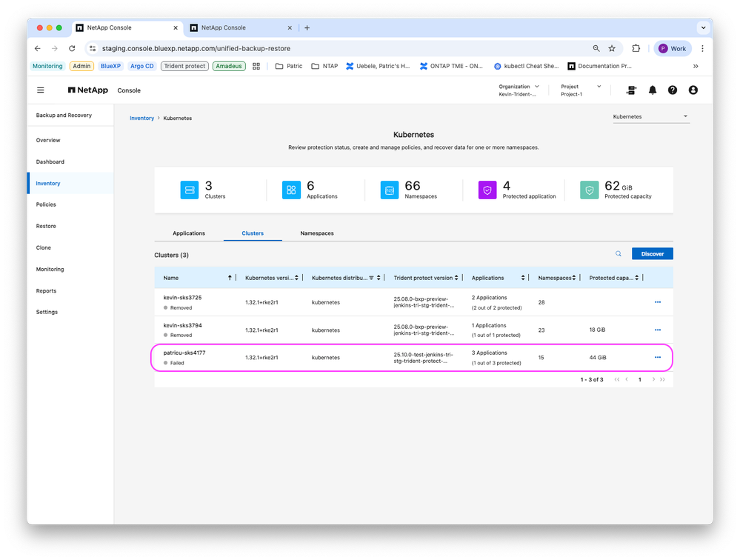This screenshot has height=560, width=740.
Task: Open Settings in the sidebar
Action: coord(47,312)
